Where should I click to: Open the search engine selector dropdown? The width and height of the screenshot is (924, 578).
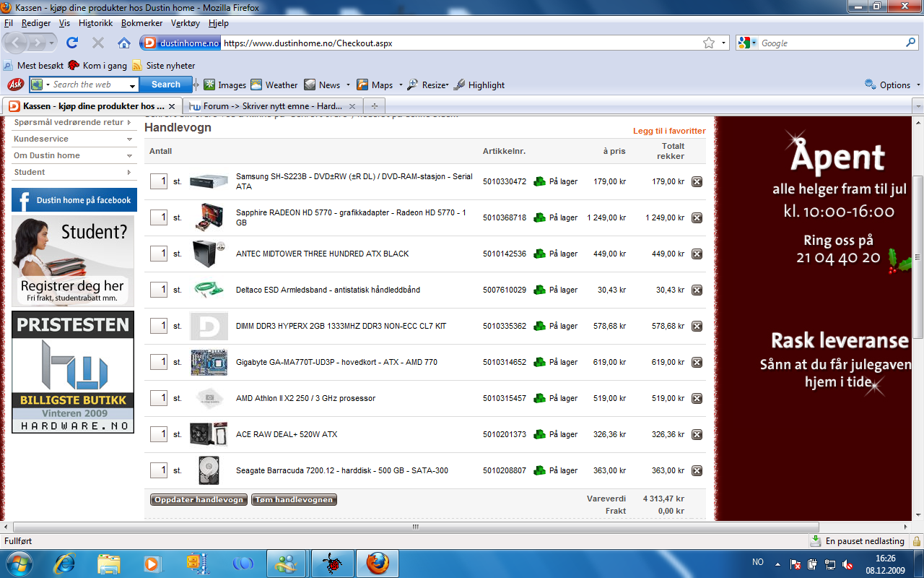pos(748,43)
